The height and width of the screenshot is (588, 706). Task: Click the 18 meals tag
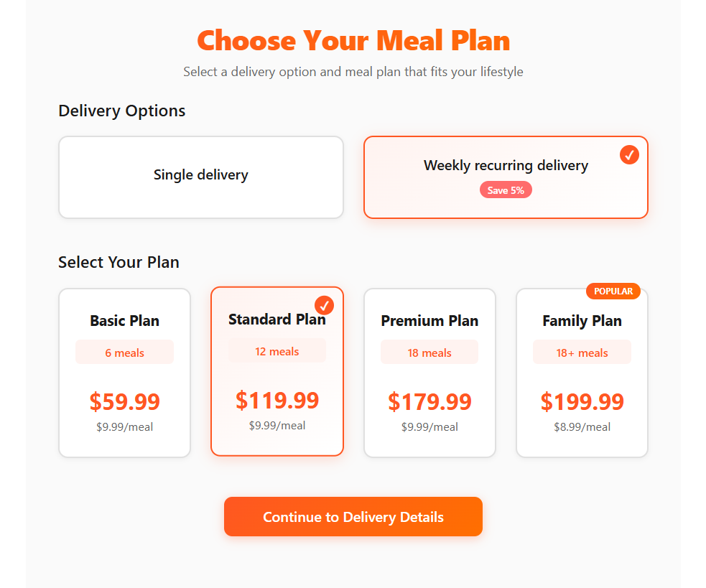pos(429,353)
